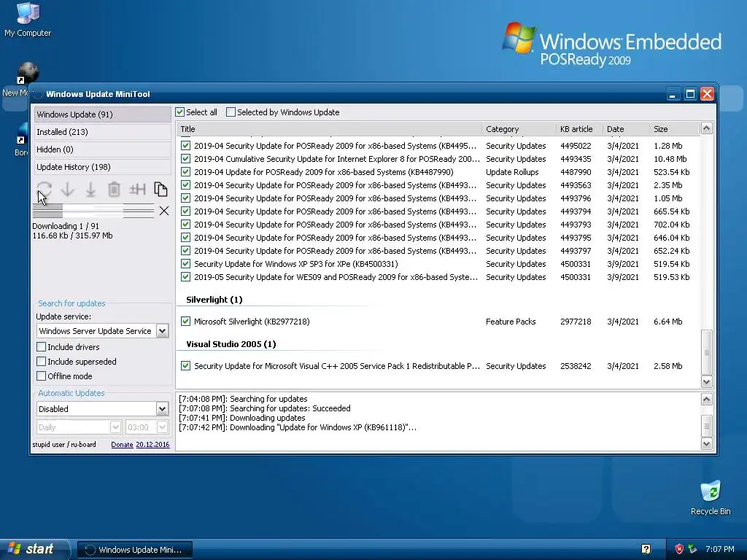Select the Visual Studio 2005 (1) group header
This screenshot has height=560, width=747.
click(231, 344)
